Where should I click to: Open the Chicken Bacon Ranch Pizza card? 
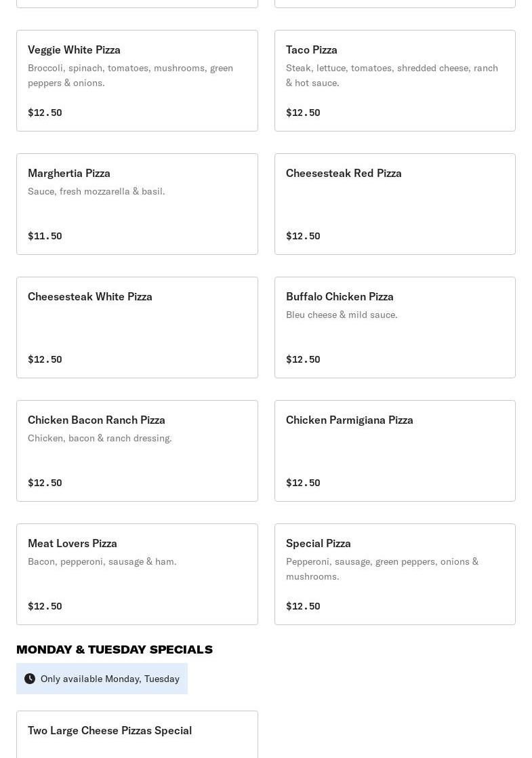point(137,451)
